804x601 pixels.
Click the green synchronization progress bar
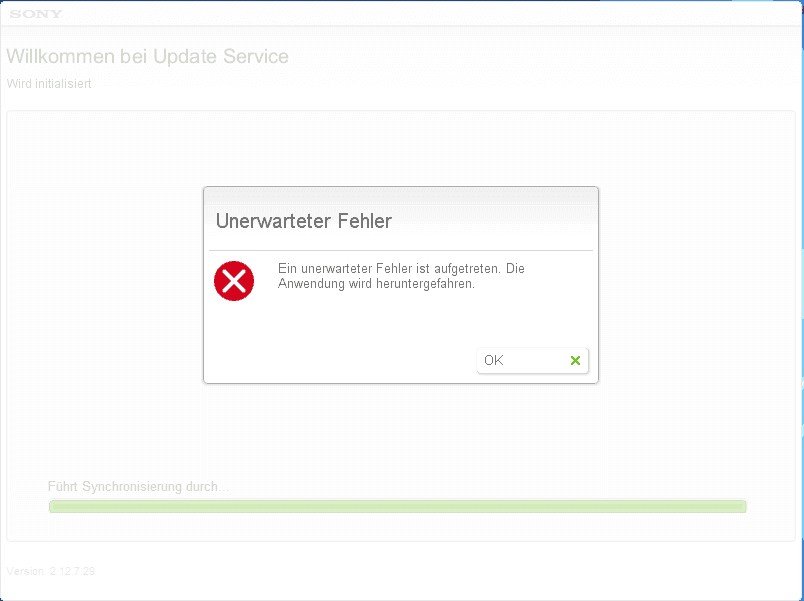(397, 507)
